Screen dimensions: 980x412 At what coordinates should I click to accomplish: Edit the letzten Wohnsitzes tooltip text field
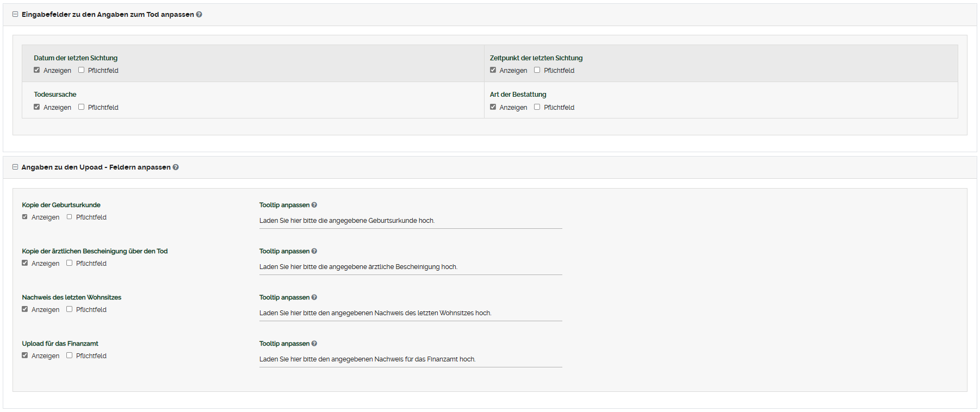(410, 313)
